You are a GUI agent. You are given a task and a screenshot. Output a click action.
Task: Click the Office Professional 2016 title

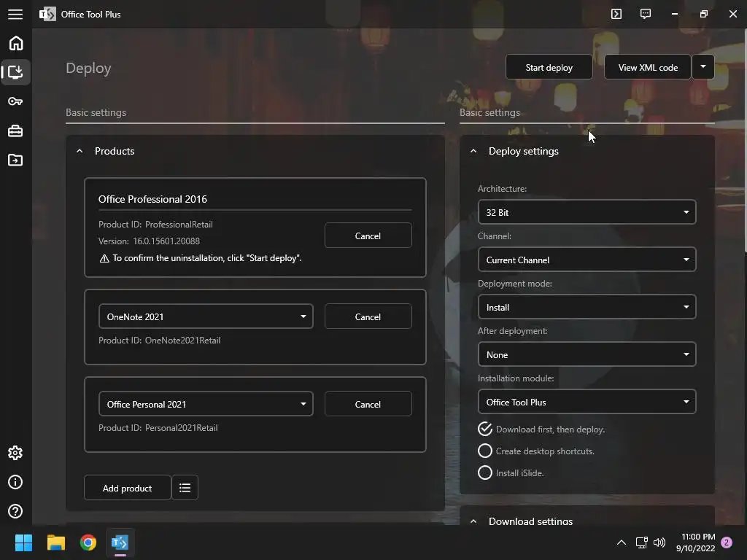click(x=152, y=199)
